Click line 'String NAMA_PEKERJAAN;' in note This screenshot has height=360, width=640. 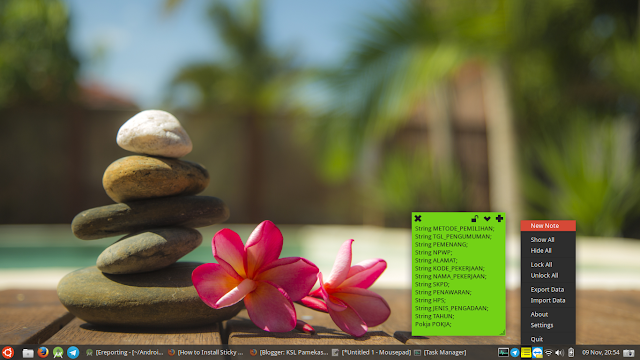coord(451,276)
